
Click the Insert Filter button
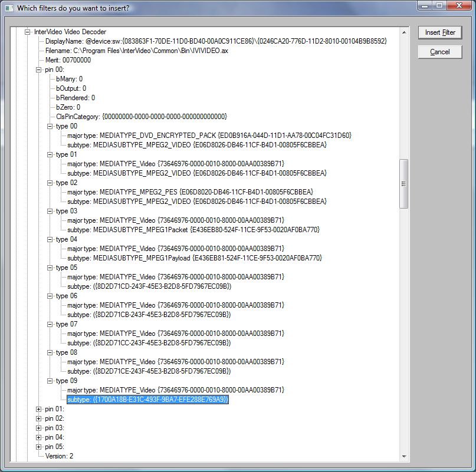pyautogui.click(x=439, y=32)
